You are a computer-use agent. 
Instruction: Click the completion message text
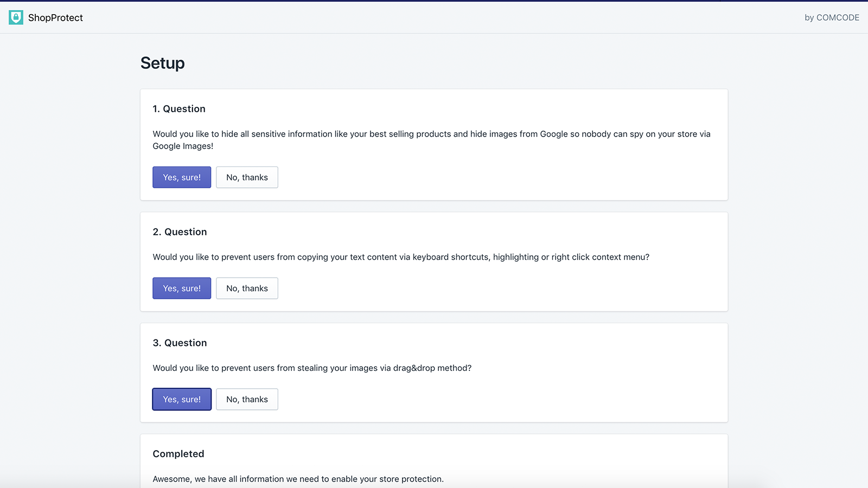pyautogui.click(x=298, y=479)
